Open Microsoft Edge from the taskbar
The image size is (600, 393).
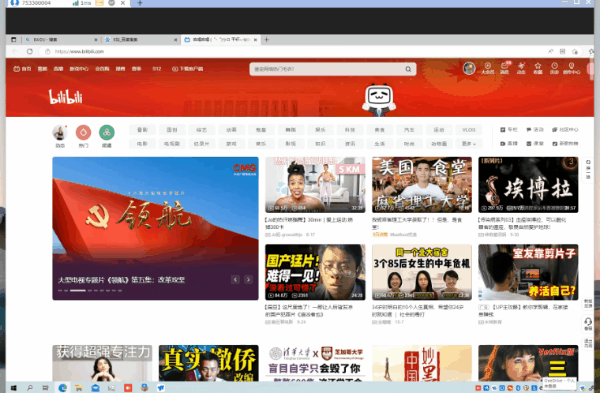pos(62,388)
